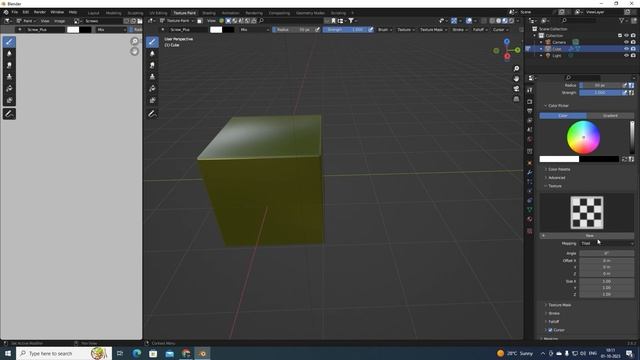Open the Output properties tab

529,111
